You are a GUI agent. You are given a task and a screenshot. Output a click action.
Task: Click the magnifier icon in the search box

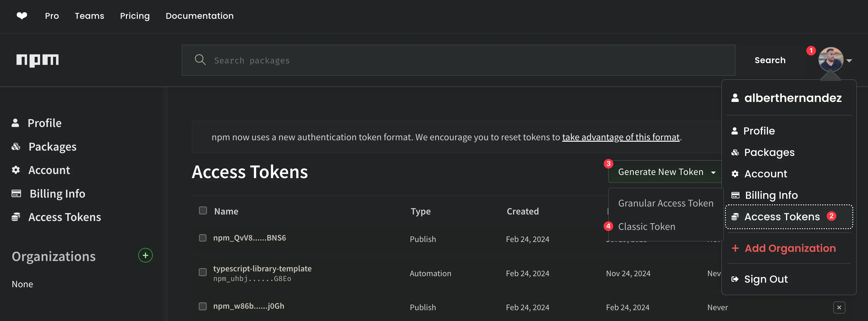coord(200,60)
